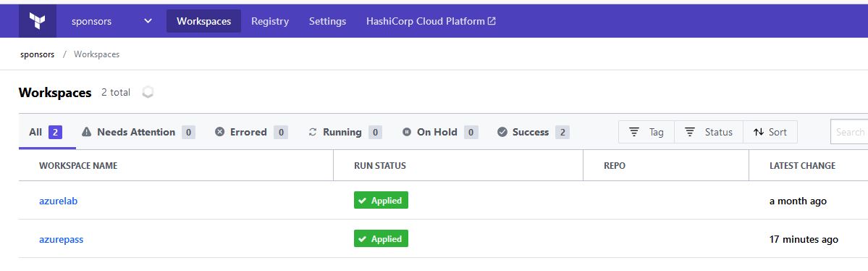Viewport: 868px width, 271px height.
Task: Click RUN STATUS column header
Action: tap(380, 166)
